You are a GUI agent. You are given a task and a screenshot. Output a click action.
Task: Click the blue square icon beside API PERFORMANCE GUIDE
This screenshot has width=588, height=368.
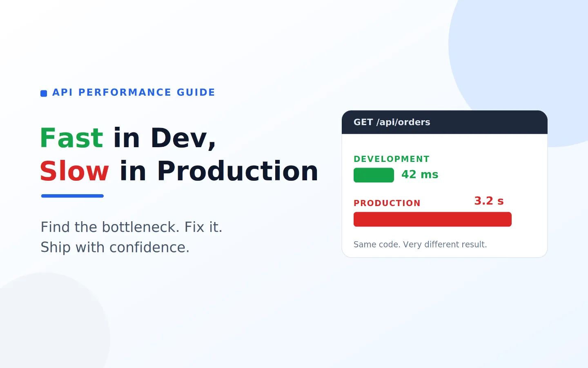point(44,94)
